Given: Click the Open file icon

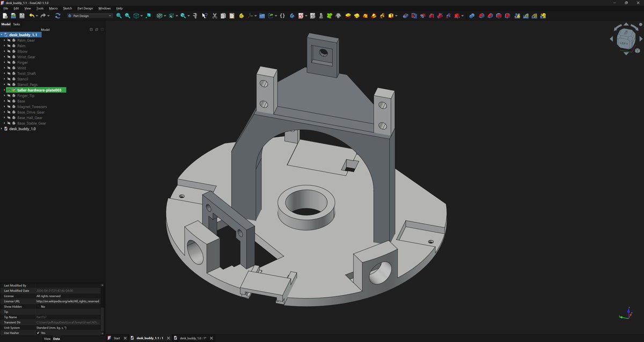Looking at the screenshot, I should [13, 16].
